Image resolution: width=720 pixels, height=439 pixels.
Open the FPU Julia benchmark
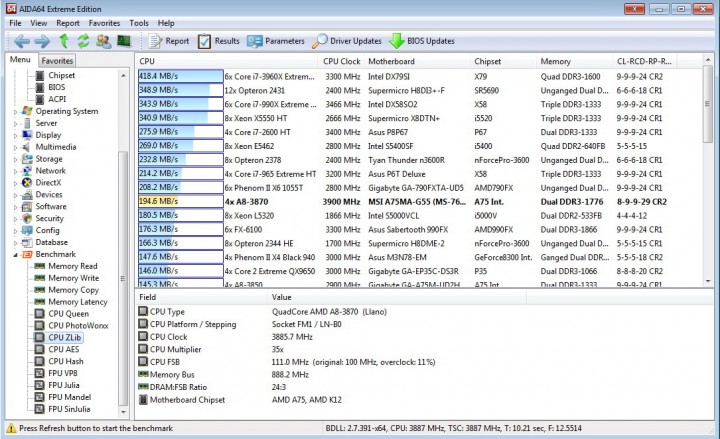coord(64,385)
